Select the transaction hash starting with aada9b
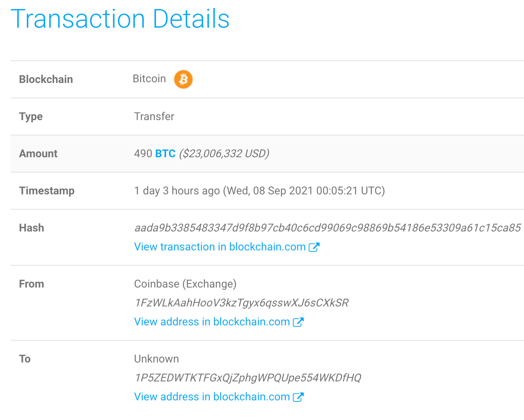The width and height of the screenshot is (524, 420). point(327,227)
